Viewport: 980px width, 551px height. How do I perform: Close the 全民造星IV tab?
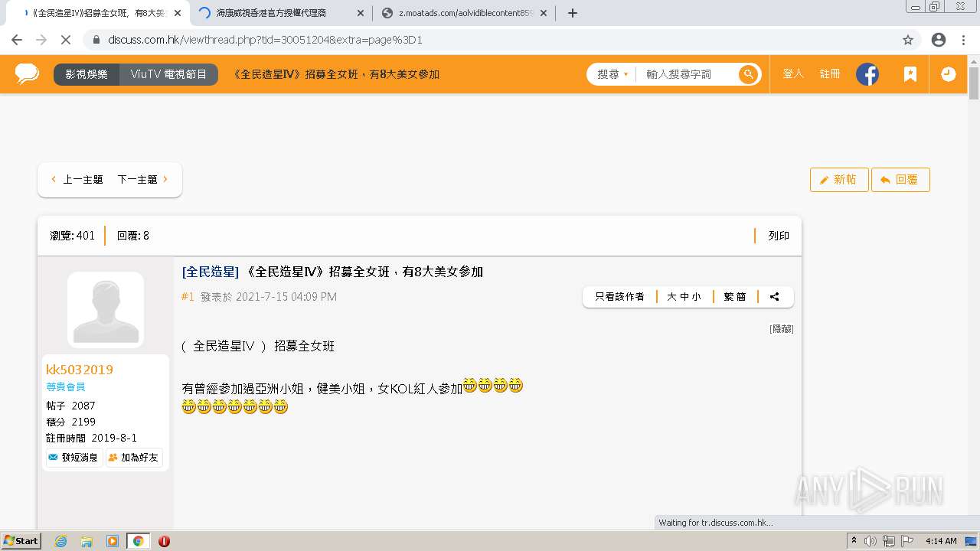(177, 13)
